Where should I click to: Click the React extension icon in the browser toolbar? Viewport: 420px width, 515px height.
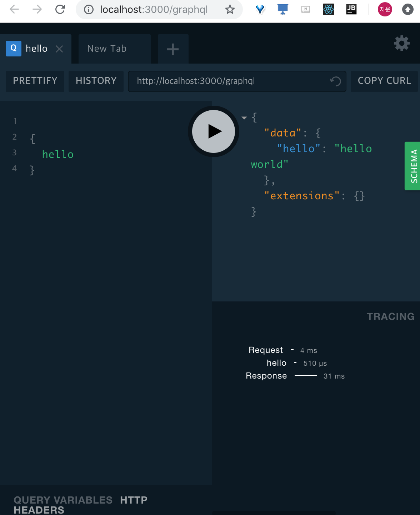tap(328, 10)
